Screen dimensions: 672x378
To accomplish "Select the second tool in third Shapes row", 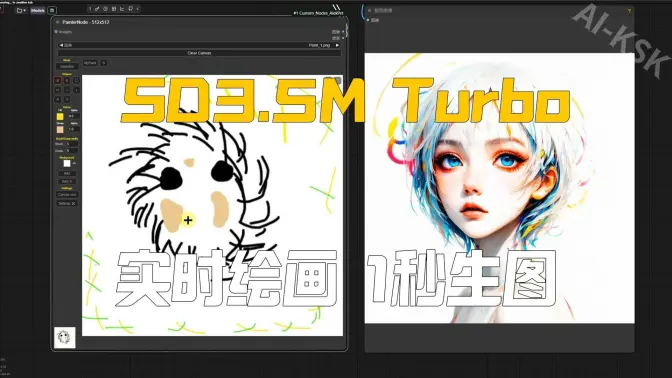I will pos(67,99).
